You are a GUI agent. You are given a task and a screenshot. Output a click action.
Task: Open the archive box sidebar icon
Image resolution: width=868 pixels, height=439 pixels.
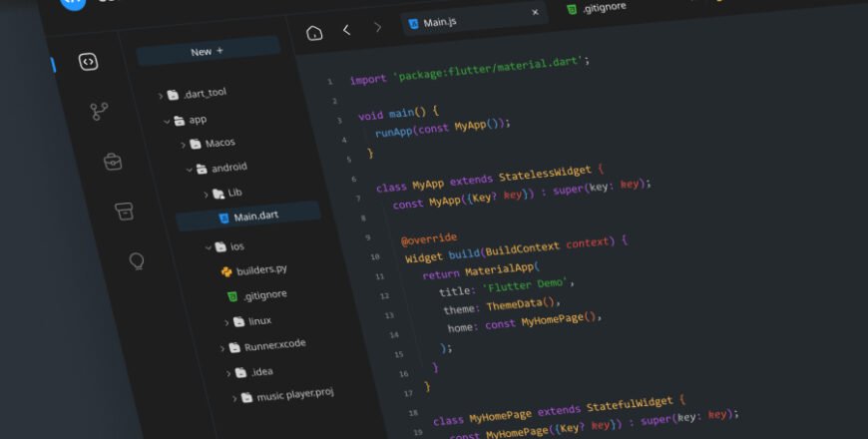pyautogui.click(x=124, y=211)
